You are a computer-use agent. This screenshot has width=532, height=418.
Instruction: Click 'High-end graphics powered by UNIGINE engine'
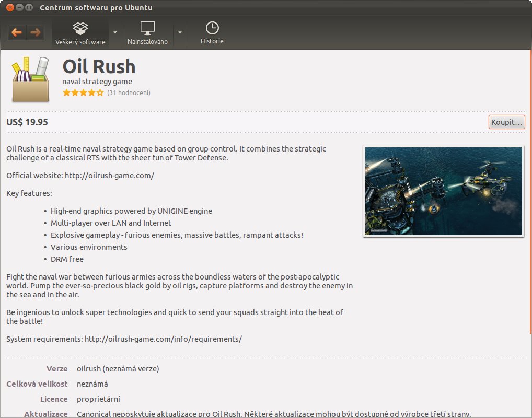click(x=131, y=211)
